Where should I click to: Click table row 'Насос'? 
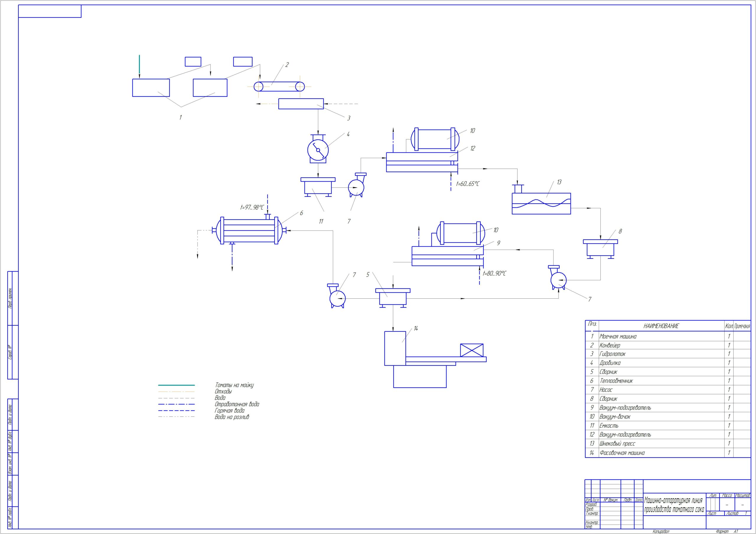(x=668, y=390)
